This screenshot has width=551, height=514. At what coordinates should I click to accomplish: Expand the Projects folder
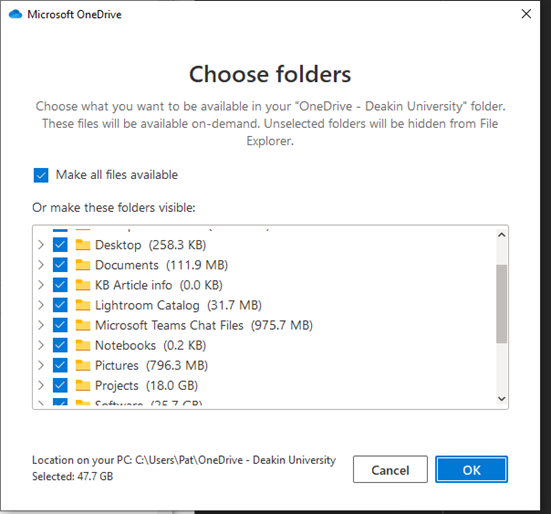click(41, 385)
